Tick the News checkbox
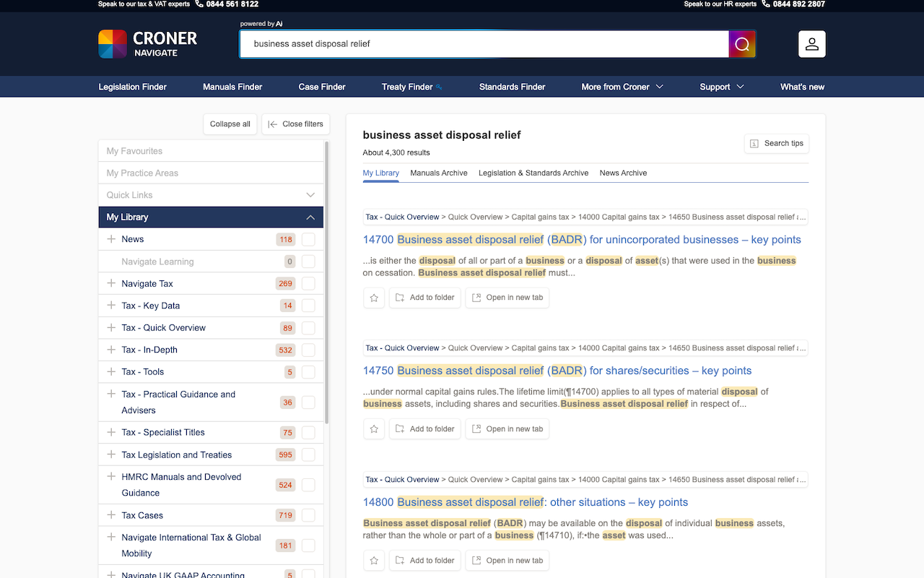924x578 pixels. point(308,240)
